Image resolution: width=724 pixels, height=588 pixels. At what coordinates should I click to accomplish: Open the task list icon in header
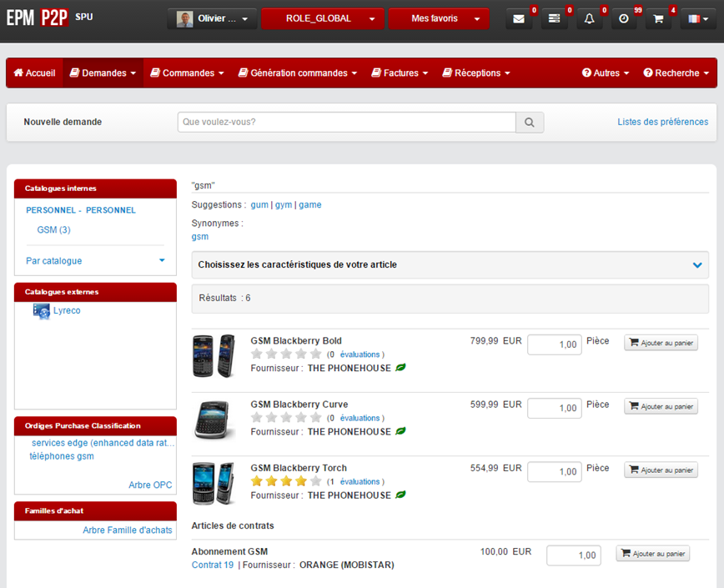[554, 19]
